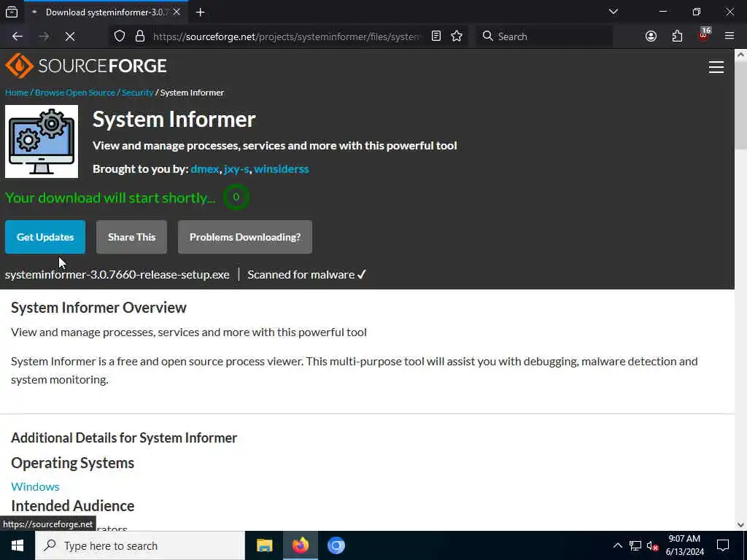Open the Firefox account icon
The image size is (747, 560).
click(x=651, y=36)
